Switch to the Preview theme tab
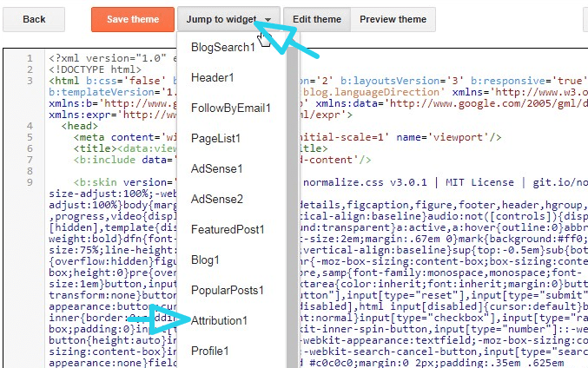This screenshot has width=588, height=368. [x=393, y=19]
